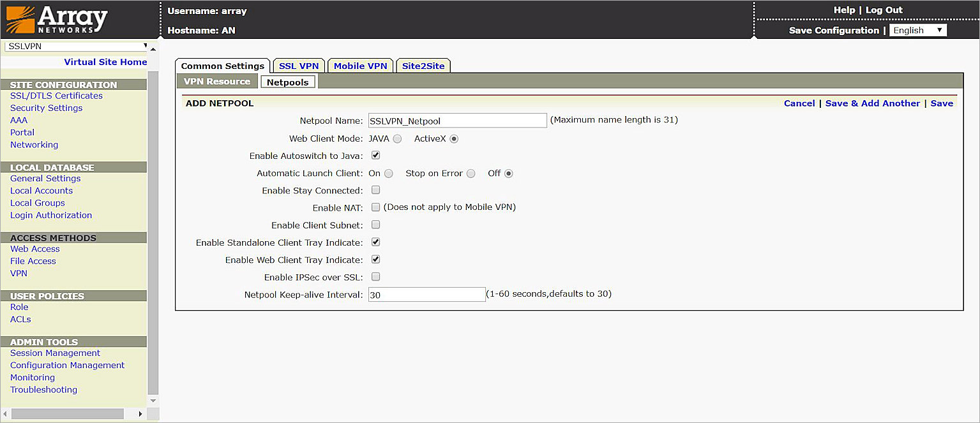Open the Troubleshooting page
Viewport: 980px width, 423px height.
pyautogui.click(x=43, y=389)
